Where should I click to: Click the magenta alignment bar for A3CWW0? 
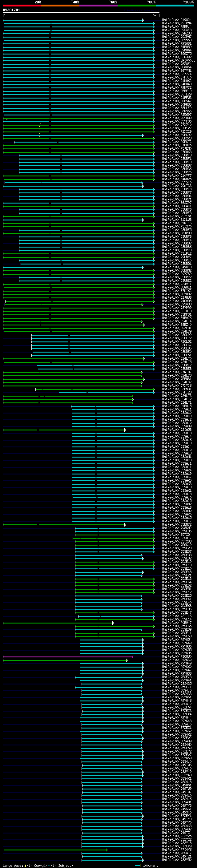click(x=68, y=657)
